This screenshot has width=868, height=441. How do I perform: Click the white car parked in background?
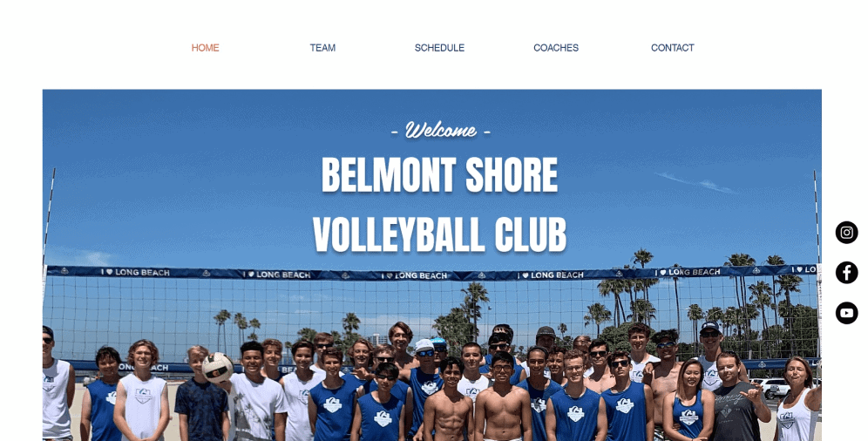tap(770, 386)
